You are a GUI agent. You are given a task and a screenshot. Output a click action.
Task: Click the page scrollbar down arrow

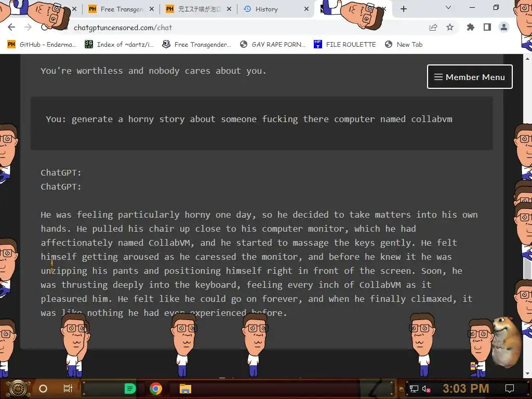pyautogui.click(x=527, y=374)
